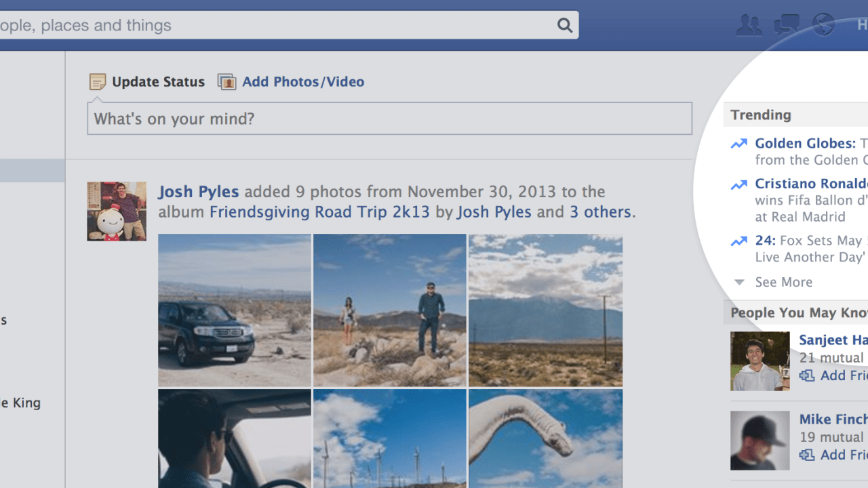Open photo of two people standing on rocks
This screenshot has height=488, width=868.
pyautogui.click(x=390, y=310)
